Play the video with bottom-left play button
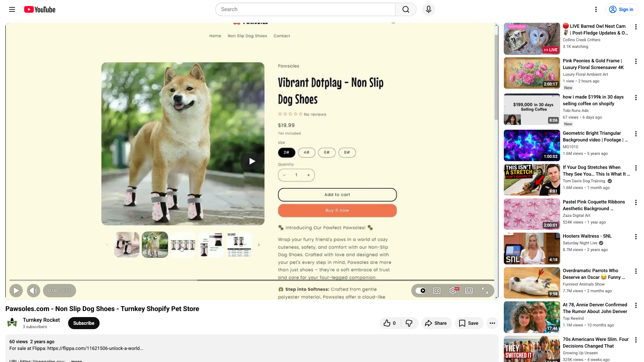Viewport: 644px width, 362px height. pyautogui.click(x=16, y=291)
